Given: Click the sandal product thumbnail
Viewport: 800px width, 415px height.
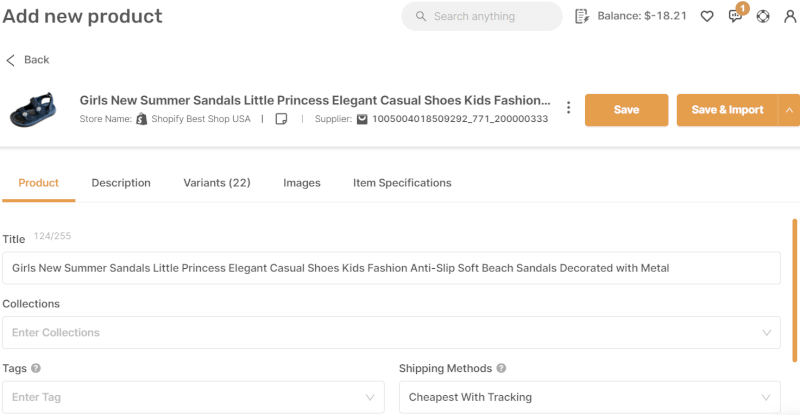Looking at the screenshot, I should 33,109.
